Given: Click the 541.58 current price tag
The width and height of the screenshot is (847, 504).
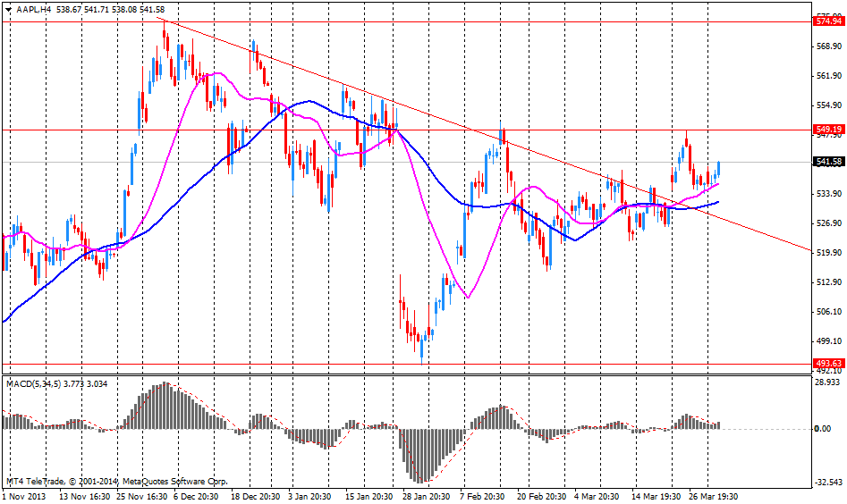Looking at the screenshot, I should [x=828, y=162].
